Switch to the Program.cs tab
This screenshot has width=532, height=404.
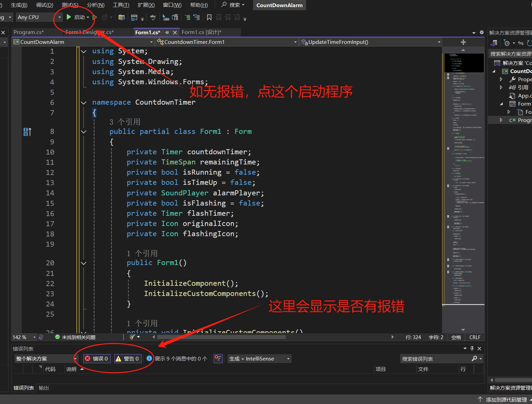[x=29, y=32]
